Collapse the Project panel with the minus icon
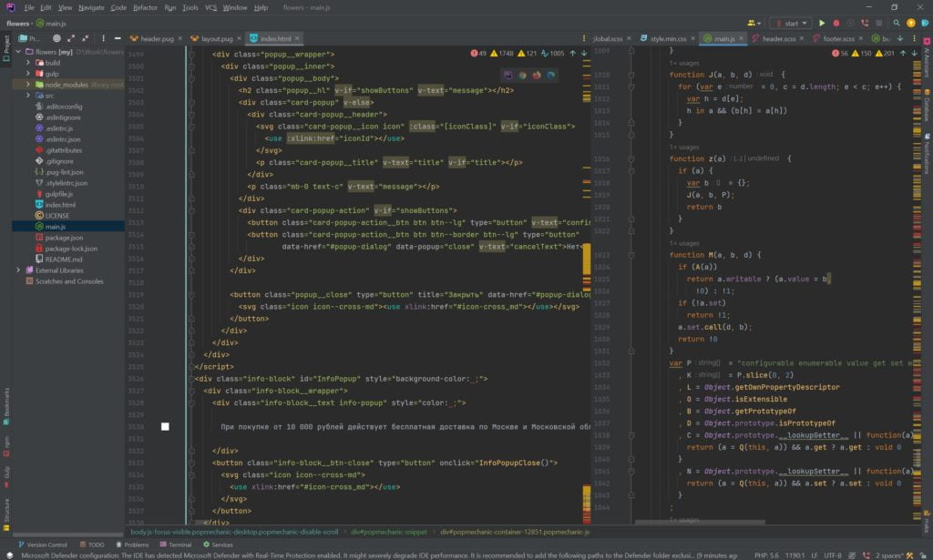 point(117,39)
